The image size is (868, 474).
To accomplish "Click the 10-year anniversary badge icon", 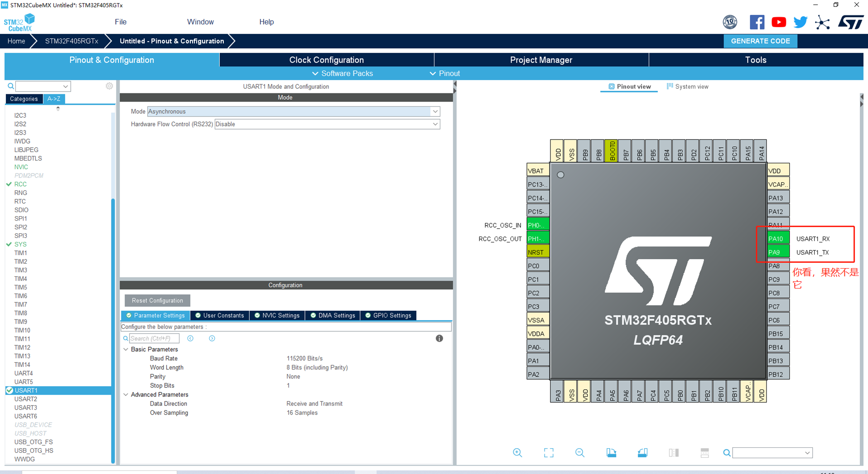I will click(730, 22).
